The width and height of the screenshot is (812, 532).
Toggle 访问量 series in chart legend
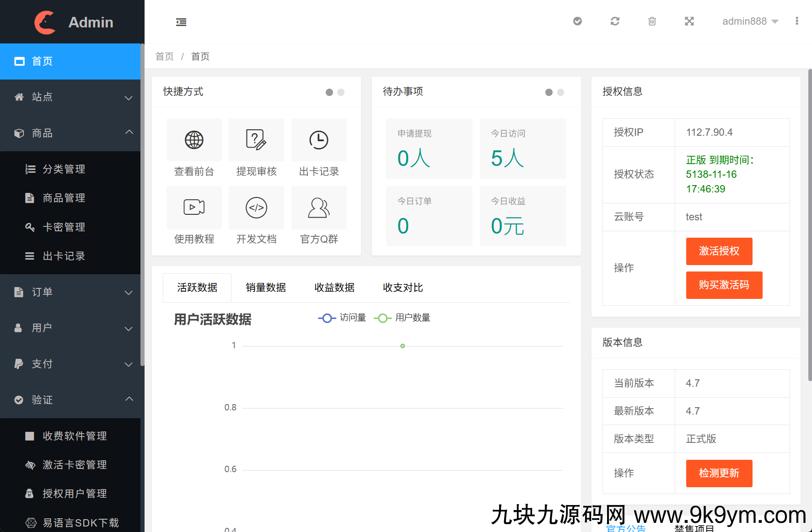pos(342,318)
